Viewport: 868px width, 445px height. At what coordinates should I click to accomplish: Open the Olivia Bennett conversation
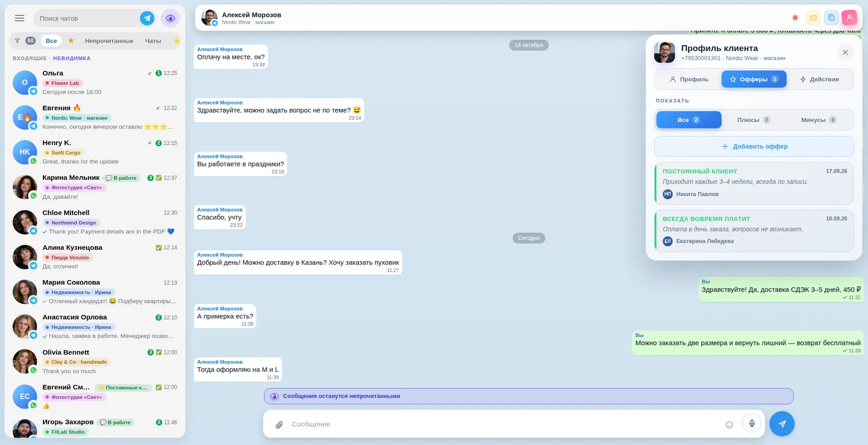(95, 362)
